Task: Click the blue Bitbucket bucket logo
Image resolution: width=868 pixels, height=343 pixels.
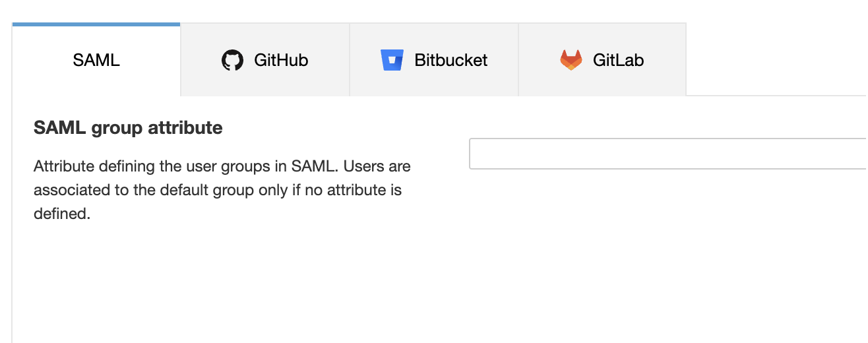Action: tap(392, 60)
